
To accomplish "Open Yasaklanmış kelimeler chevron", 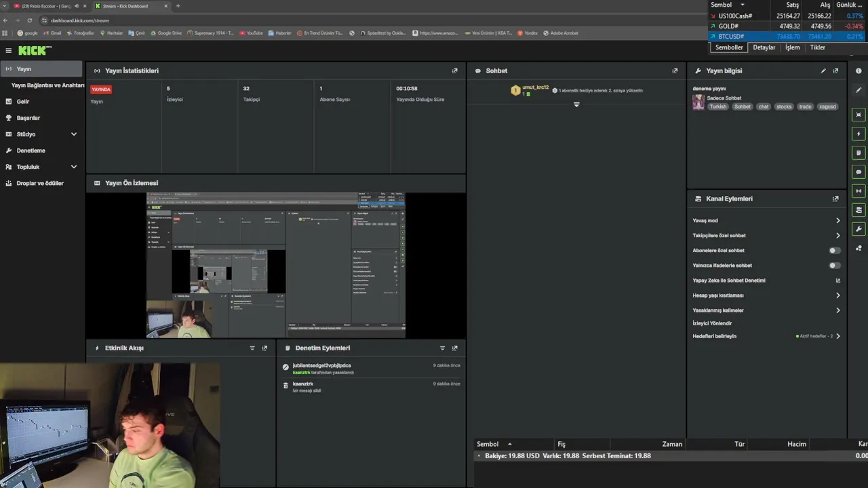I will [x=838, y=310].
